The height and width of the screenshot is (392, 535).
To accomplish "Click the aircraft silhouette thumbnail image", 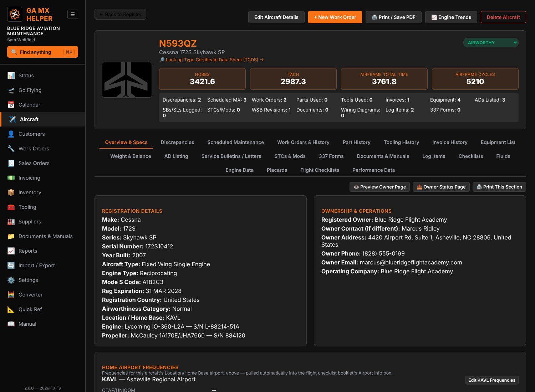I will click(127, 80).
